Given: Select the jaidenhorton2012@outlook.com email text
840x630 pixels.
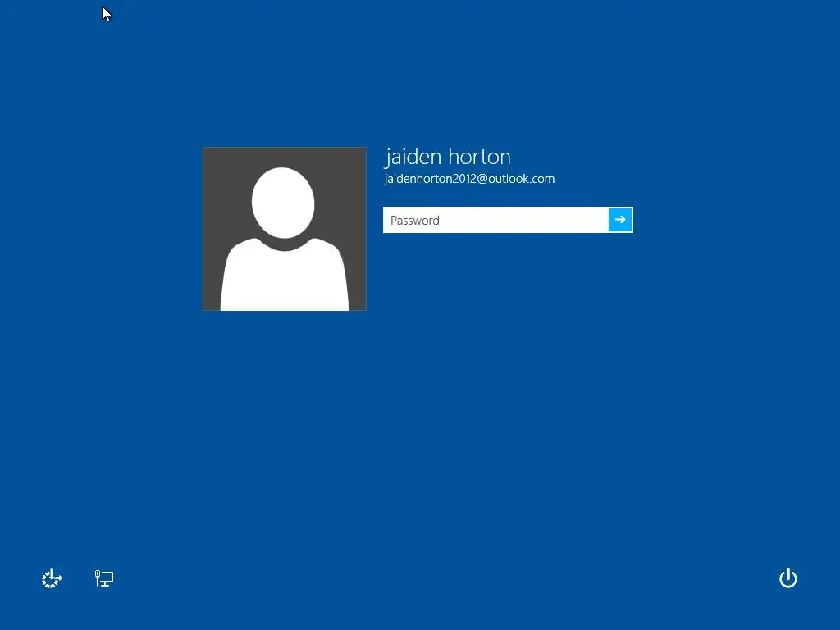Looking at the screenshot, I should 469,179.
